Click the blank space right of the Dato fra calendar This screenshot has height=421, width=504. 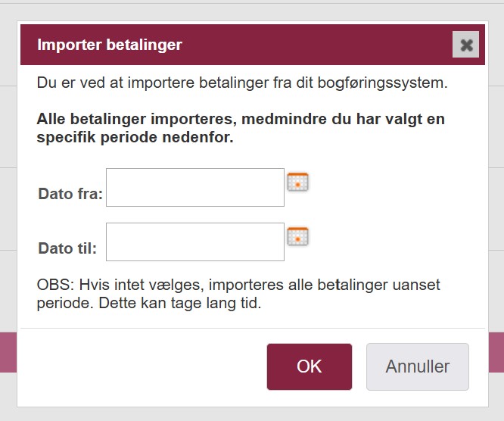coord(394,186)
